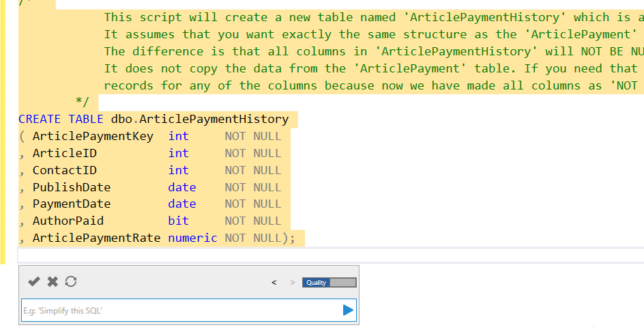Click the CREATE TABLE keyword
The image size is (644, 332).
pos(60,120)
